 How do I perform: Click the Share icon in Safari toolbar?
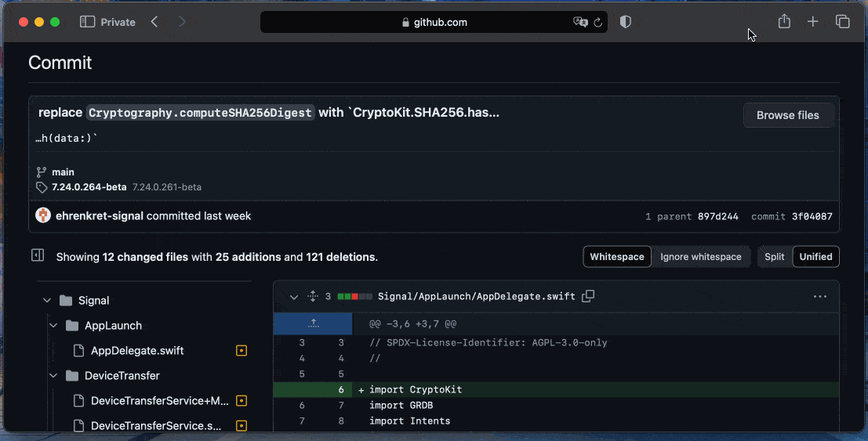click(783, 22)
